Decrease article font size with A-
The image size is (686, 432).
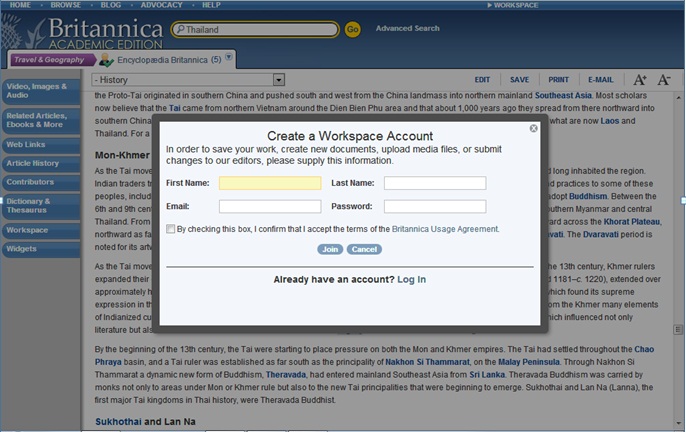pyautogui.click(x=664, y=80)
